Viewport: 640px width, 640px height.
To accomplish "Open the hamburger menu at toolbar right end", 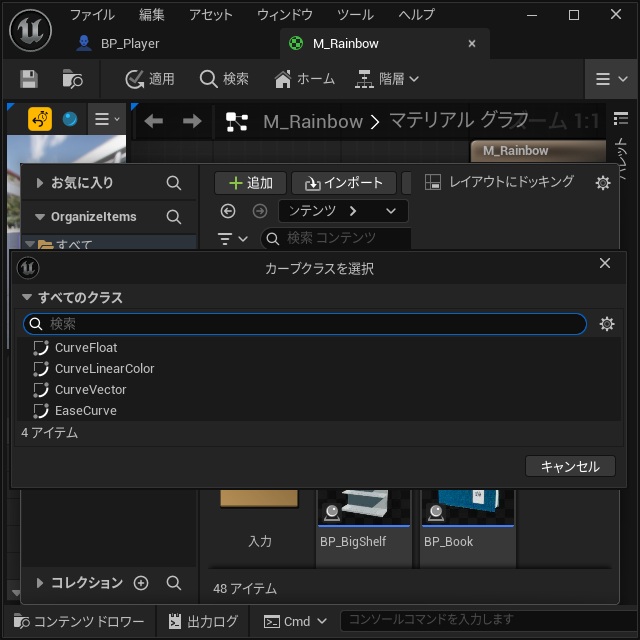I will click(611, 79).
